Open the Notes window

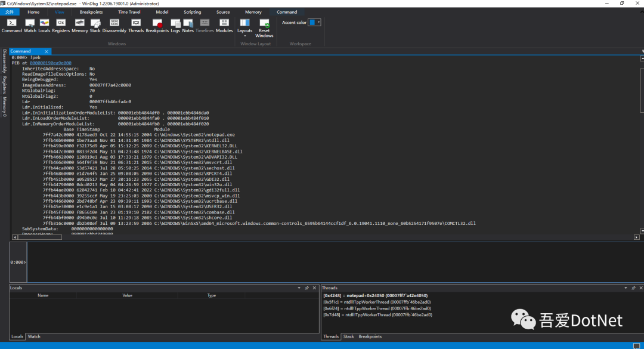coord(188,26)
